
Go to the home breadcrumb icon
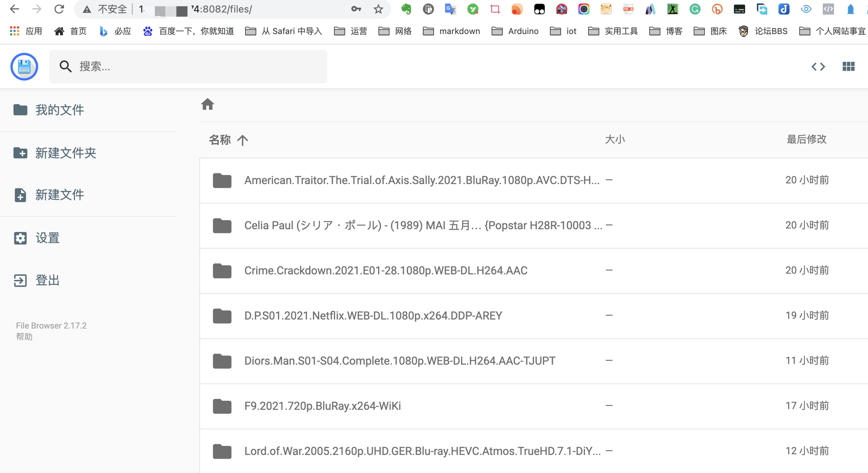coord(208,104)
